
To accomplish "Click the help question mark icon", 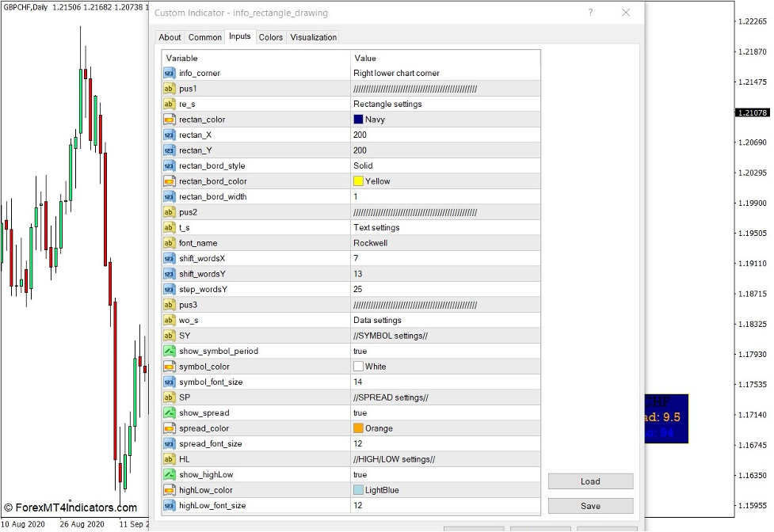I will point(591,13).
